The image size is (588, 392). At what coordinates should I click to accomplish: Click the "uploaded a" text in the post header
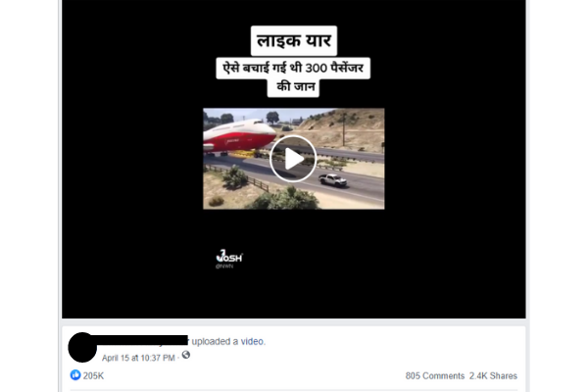215,341
